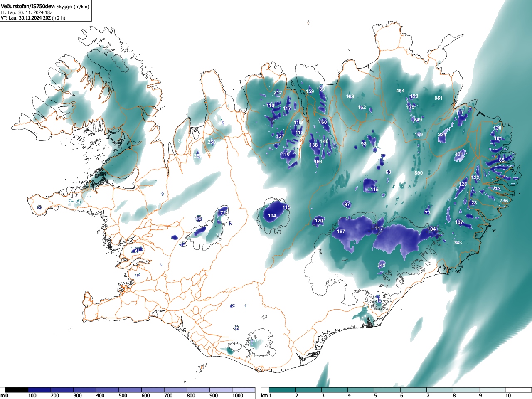Click the 'km' unit label of legend
The image size is (532, 399).
pos(264,396)
